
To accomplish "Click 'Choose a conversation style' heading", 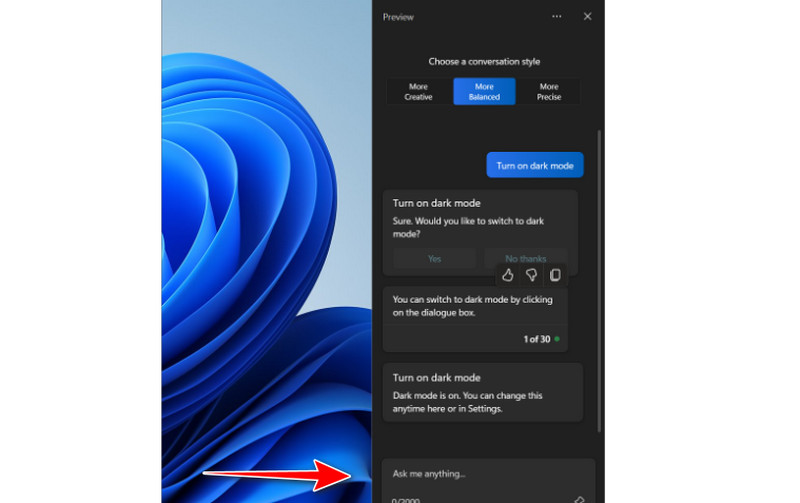I will coord(484,62).
